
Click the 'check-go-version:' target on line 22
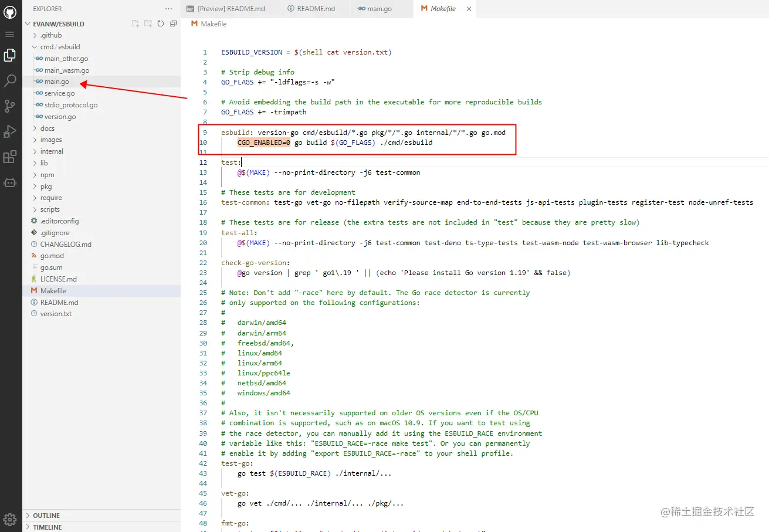point(256,263)
